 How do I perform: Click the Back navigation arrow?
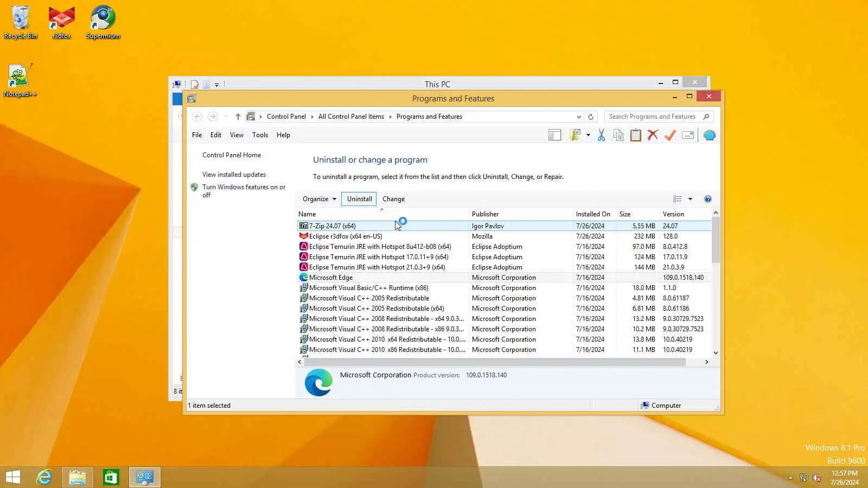tap(197, 117)
